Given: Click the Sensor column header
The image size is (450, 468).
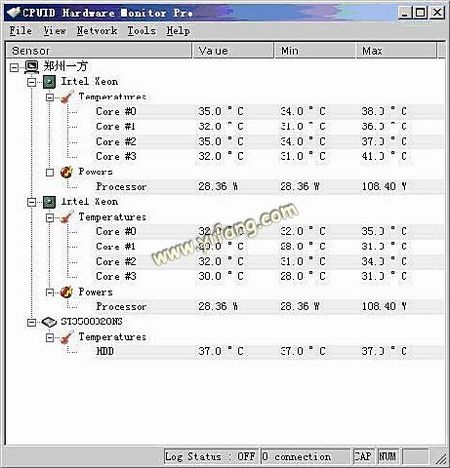Looking at the screenshot, I should (99, 51).
